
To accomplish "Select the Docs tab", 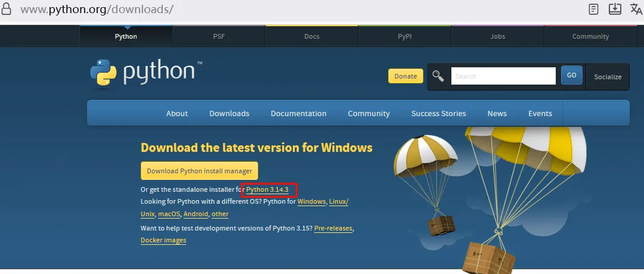I will pyautogui.click(x=312, y=36).
